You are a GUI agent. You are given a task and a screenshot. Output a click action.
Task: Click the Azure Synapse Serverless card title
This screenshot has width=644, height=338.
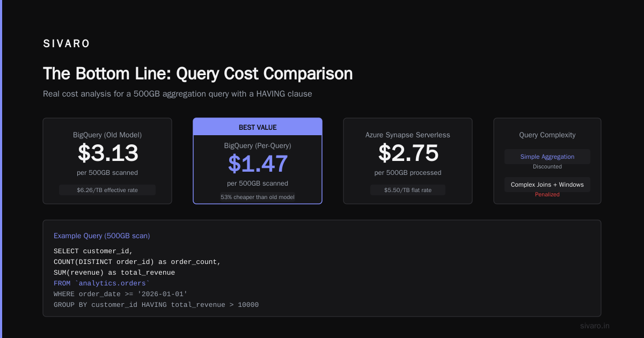[x=408, y=135]
